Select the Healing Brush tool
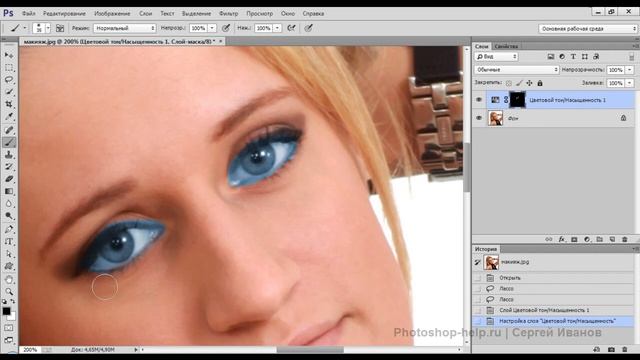The image size is (640, 360). click(x=9, y=130)
